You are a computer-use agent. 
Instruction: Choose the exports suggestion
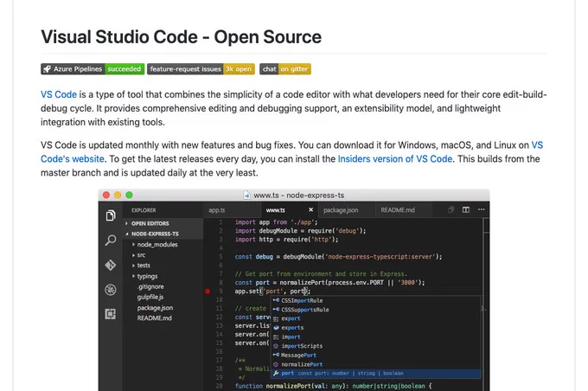pyautogui.click(x=376, y=328)
